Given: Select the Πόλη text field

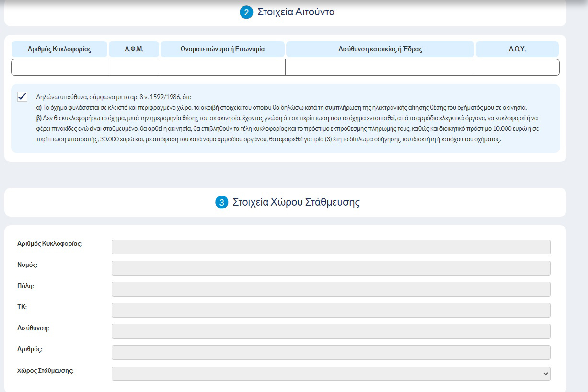Looking at the screenshot, I should (331, 289).
